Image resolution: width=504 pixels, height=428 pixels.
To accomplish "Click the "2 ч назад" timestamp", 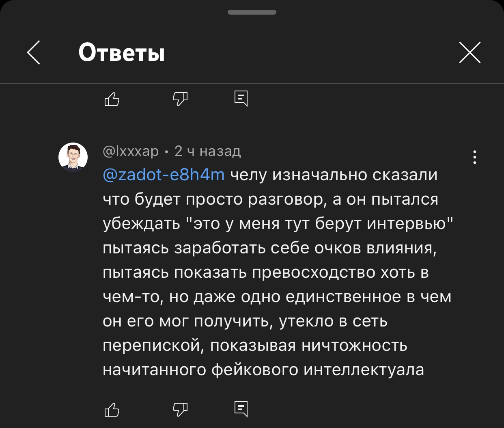I will [x=207, y=151].
